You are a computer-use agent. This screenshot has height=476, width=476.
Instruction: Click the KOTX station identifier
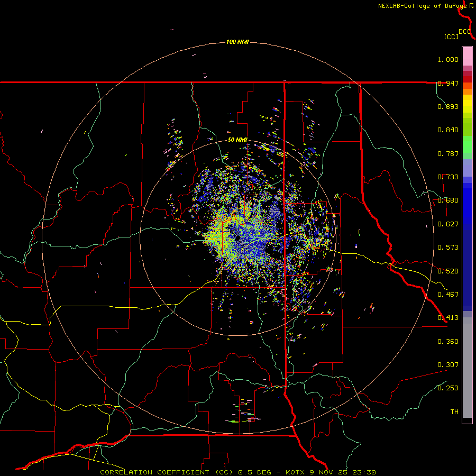point(296,472)
